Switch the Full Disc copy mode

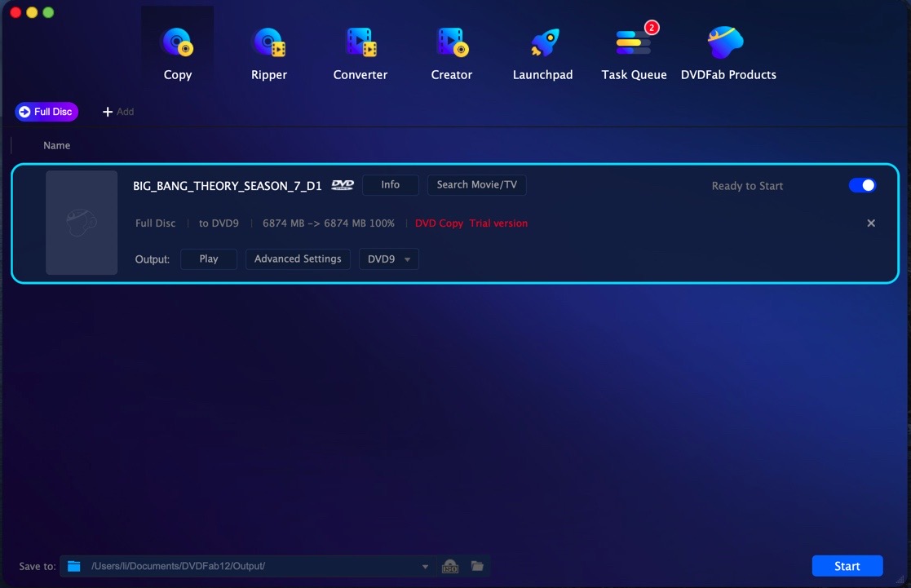click(46, 112)
